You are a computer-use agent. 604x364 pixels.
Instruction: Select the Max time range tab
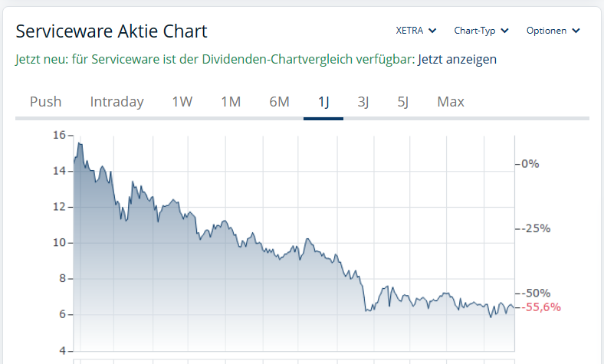click(x=451, y=102)
